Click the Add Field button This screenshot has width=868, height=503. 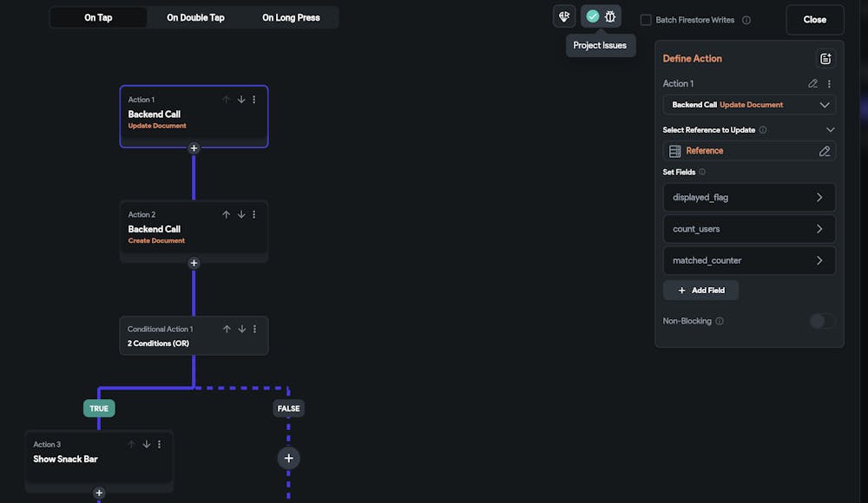700,290
